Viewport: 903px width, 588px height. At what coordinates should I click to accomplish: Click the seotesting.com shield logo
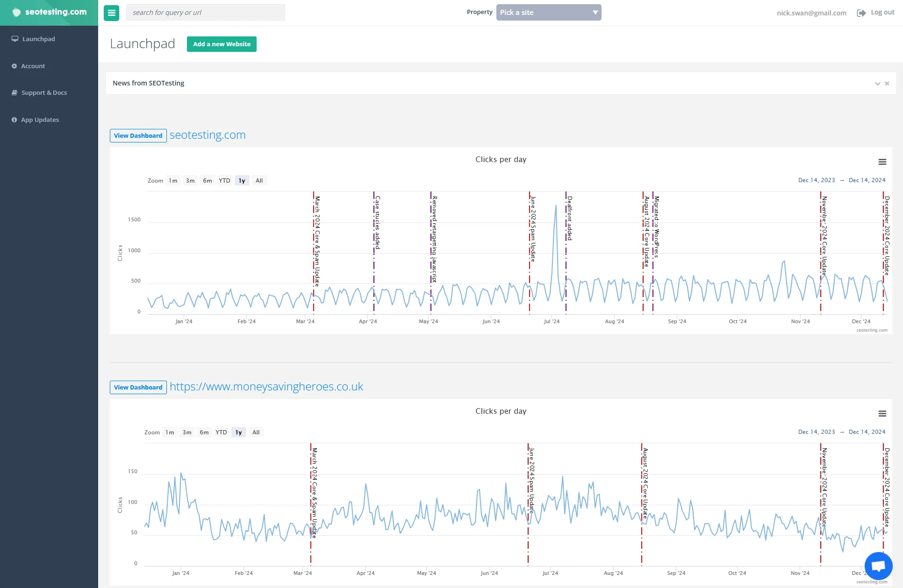[x=16, y=12]
